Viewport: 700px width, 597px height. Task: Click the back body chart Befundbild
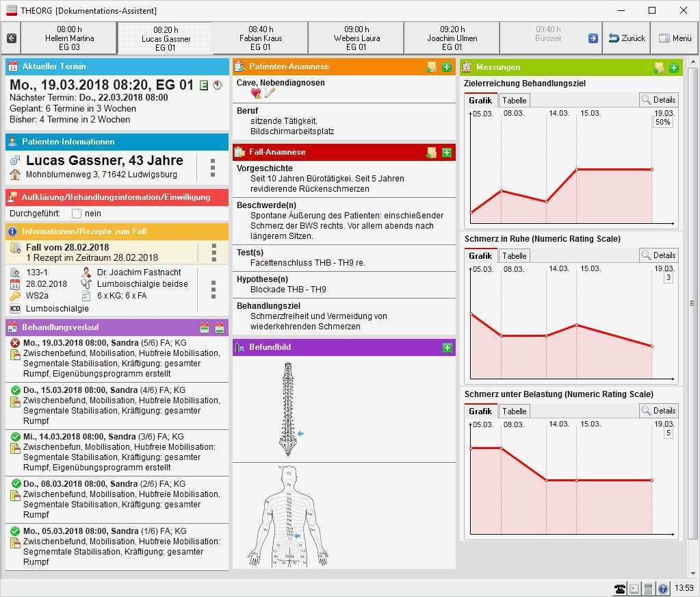(288, 516)
